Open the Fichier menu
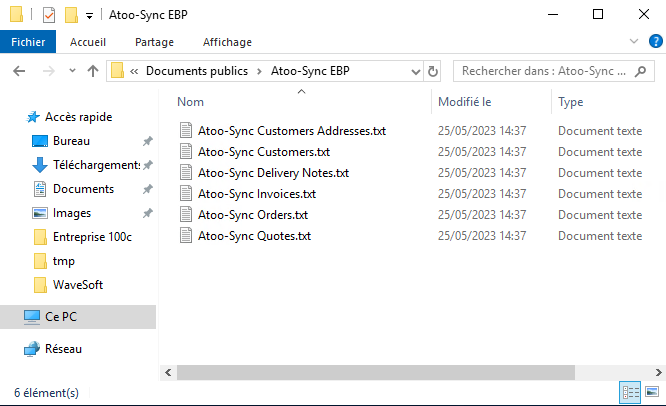The height and width of the screenshot is (406, 666). click(x=28, y=42)
